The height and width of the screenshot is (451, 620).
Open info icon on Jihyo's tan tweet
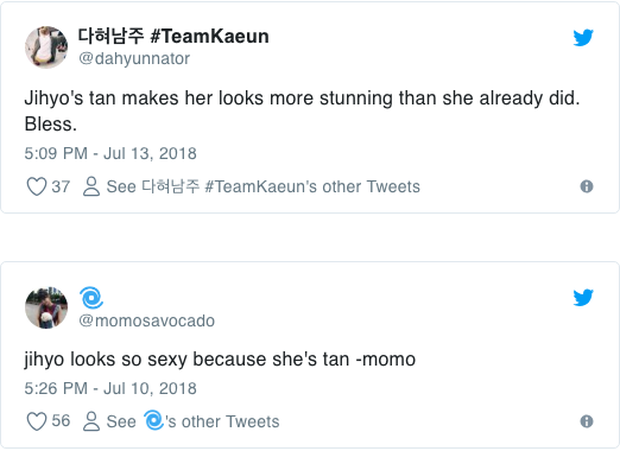[x=587, y=187]
